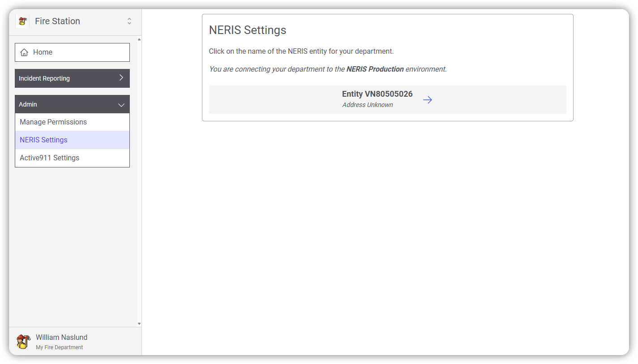The height and width of the screenshot is (364, 638).
Task: Click the Fire Station title text
Action: pos(57,21)
